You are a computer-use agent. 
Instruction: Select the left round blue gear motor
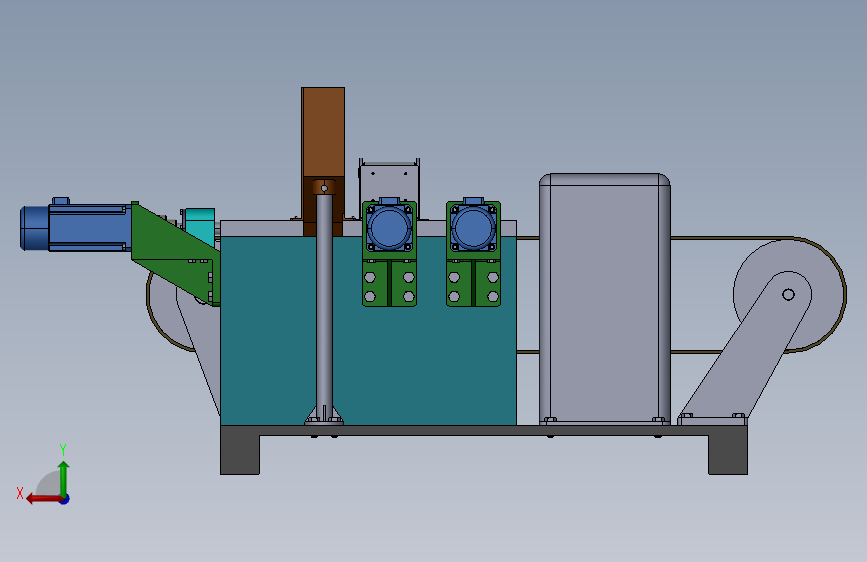(389, 228)
